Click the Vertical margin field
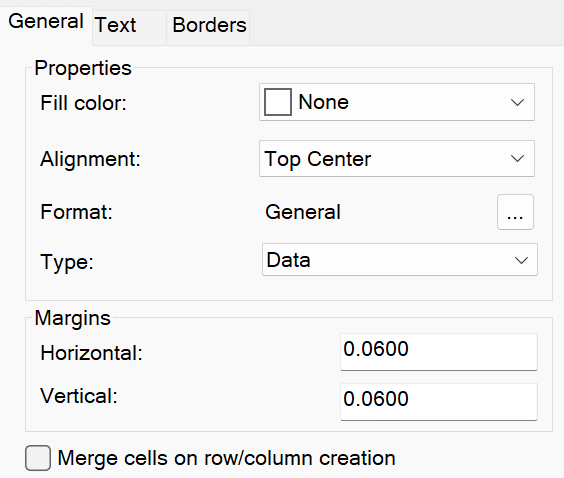 tap(439, 402)
